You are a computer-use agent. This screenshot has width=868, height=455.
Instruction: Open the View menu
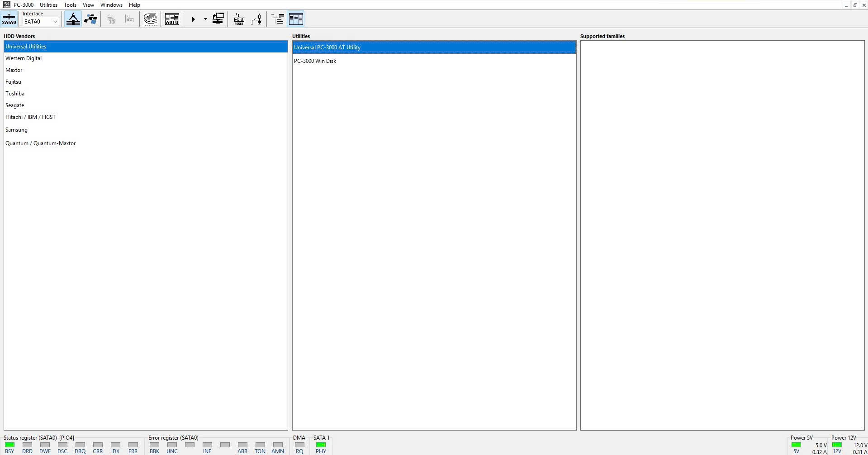tap(88, 5)
